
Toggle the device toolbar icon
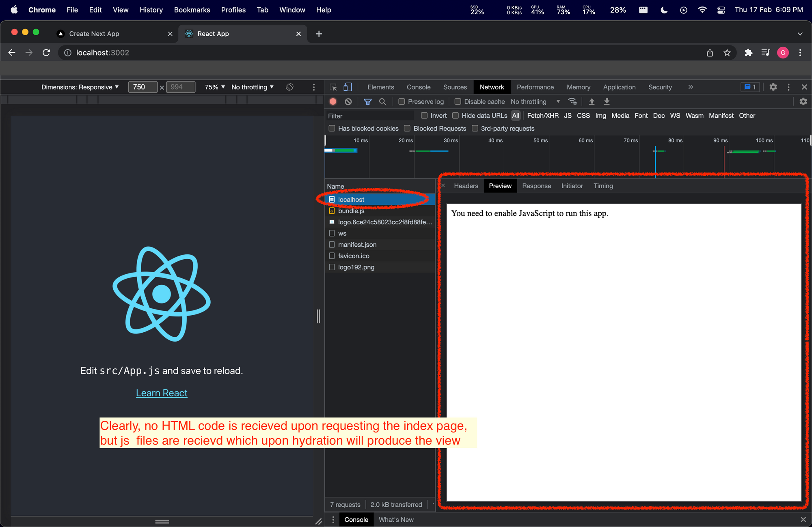(348, 87)
